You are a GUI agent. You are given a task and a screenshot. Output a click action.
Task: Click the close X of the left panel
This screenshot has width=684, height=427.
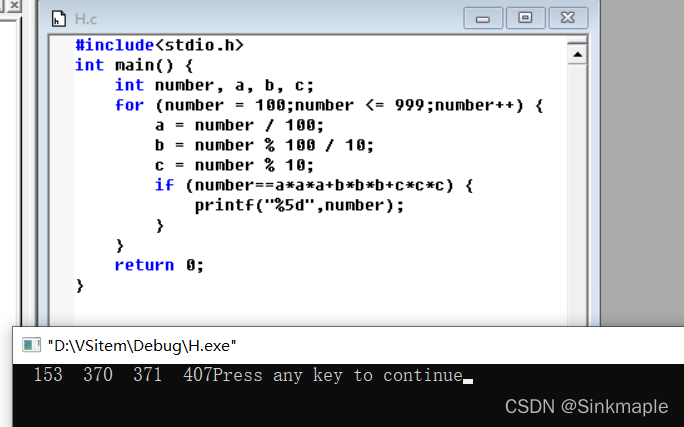click(x=14, y=5)
